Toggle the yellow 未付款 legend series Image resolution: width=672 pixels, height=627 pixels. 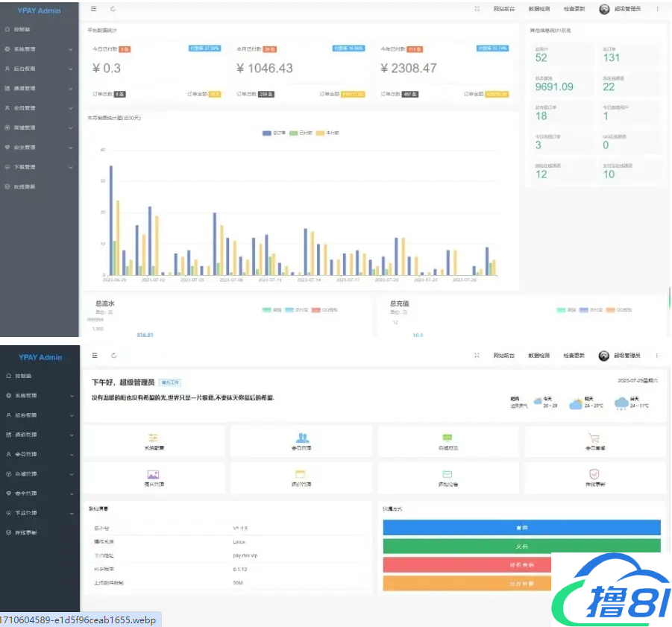click(x=327, y=133)
